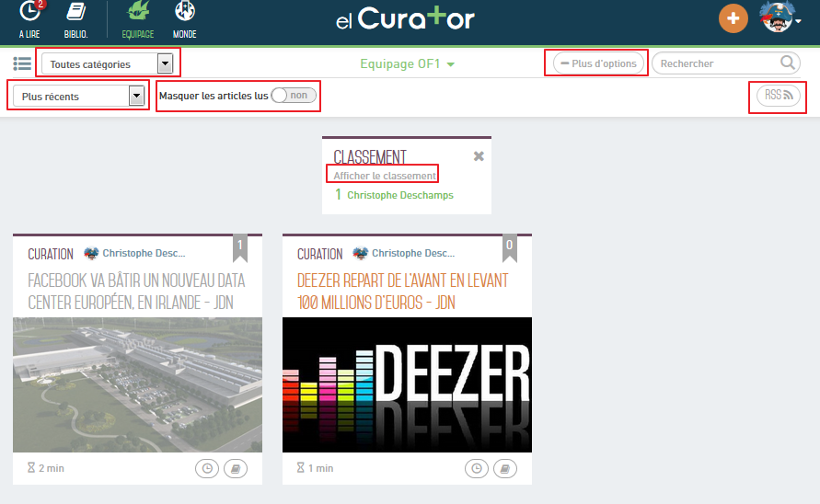The width and height of the screenshot is (820, 504).
Task: Open the BIBLIO. library section
Action: [75, 20]
